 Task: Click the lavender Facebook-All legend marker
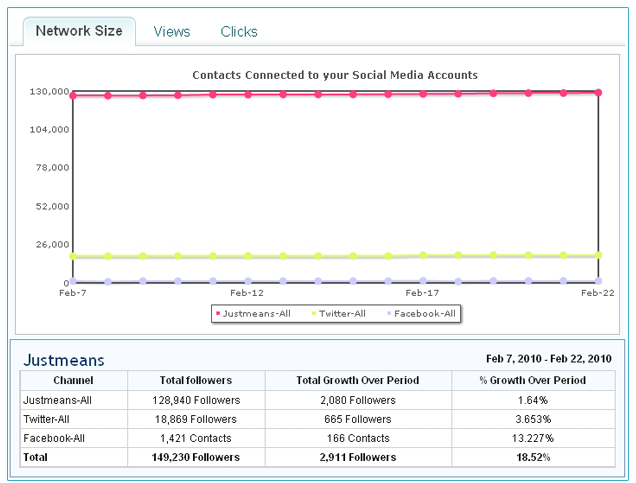(389, 313)
